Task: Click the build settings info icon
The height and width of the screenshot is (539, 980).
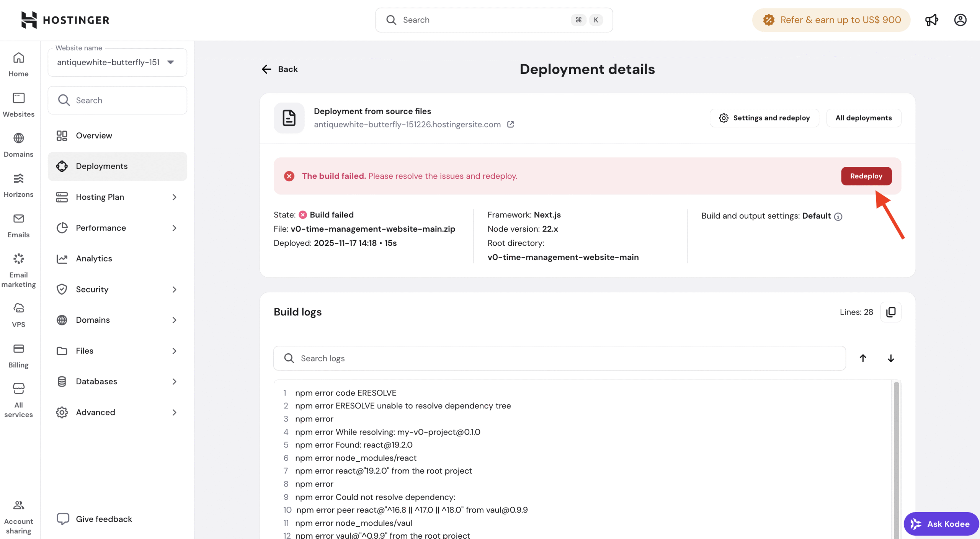Action: (838, 217)
